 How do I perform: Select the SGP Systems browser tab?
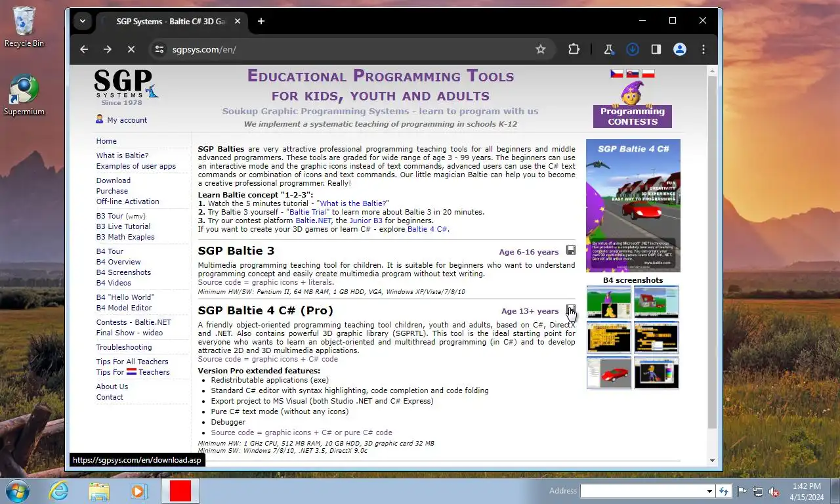[171, 21]
